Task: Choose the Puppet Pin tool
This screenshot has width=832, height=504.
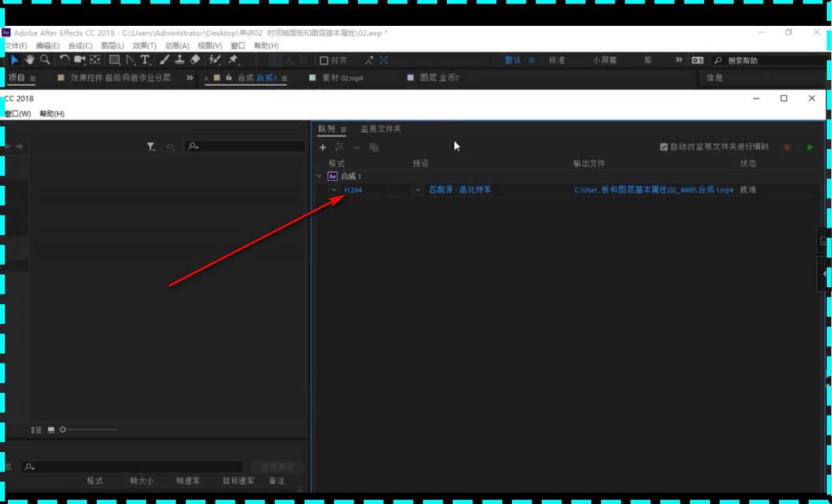Action: pyautogui.click(x=233, y=60)
